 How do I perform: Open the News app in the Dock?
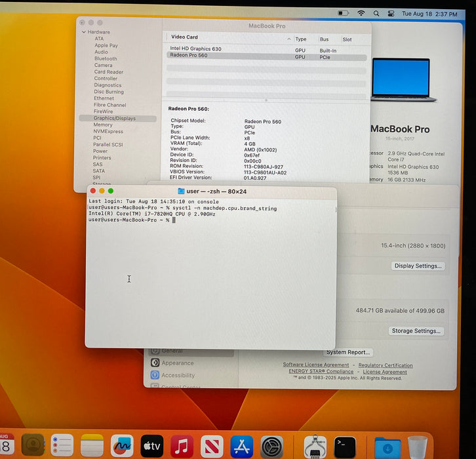[x=212, y=447]
